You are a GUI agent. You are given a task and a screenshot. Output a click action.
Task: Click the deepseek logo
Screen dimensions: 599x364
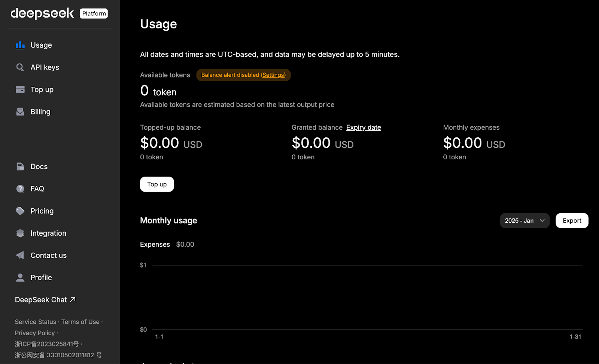tap(42, 13)
